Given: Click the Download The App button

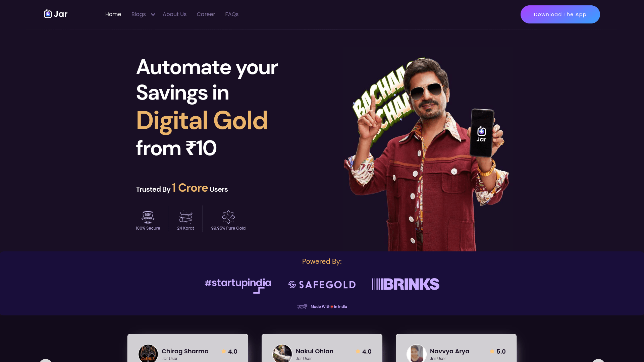Looking at the screenshot, I should click(x=560, y=14).
